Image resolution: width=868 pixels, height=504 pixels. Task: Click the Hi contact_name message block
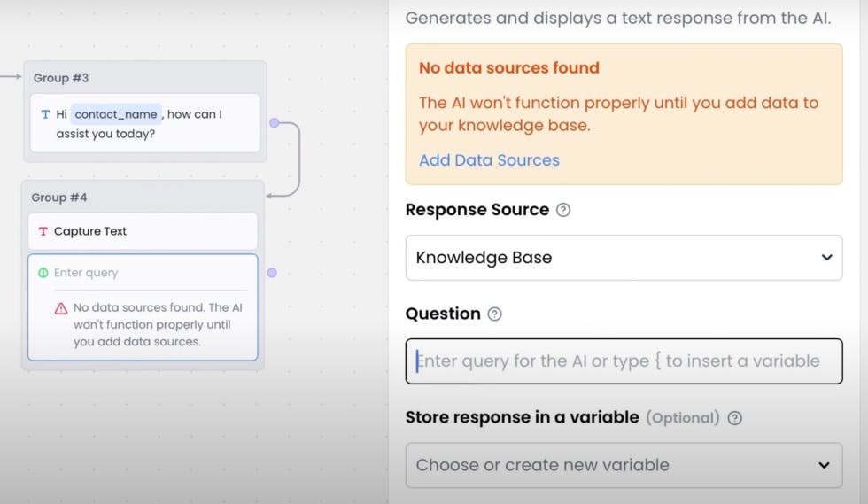145,123
